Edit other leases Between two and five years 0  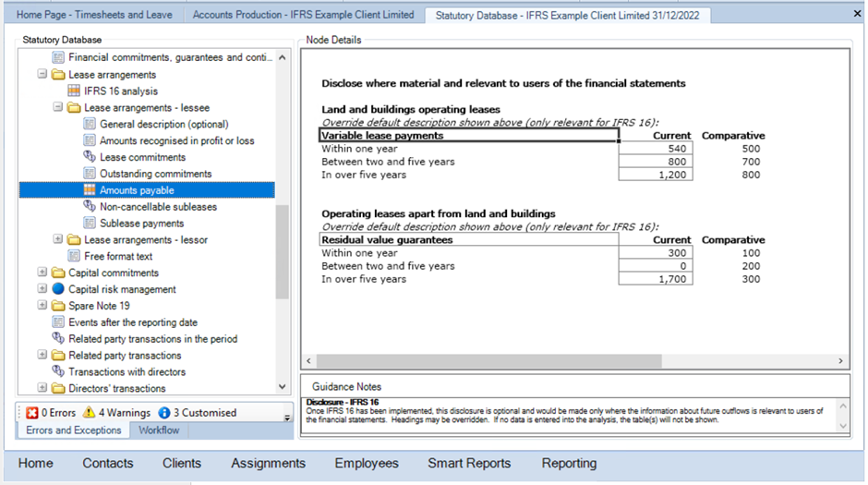tap(656, 266)
